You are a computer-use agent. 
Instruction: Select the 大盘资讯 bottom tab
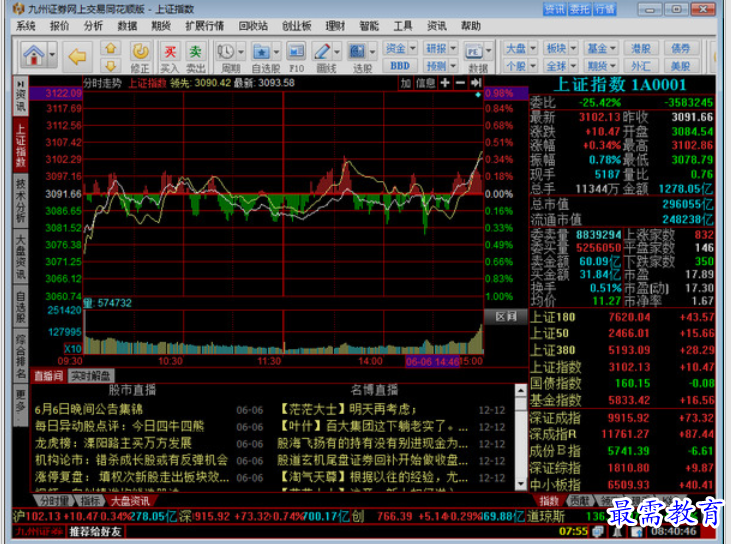click(x=131, y=501)
